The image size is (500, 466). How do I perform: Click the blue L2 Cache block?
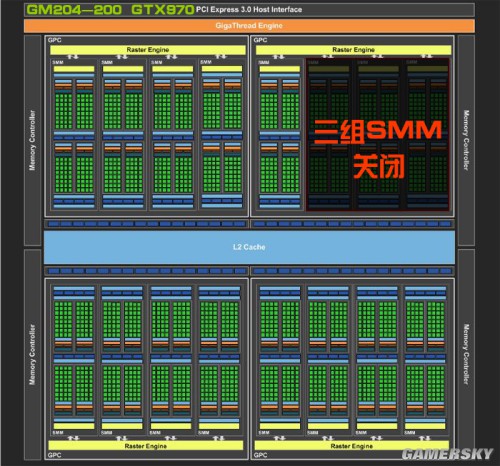point(249,247)
